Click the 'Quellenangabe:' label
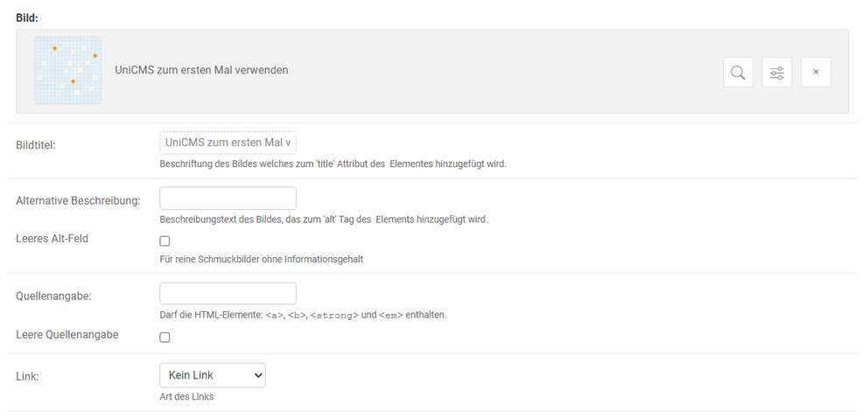868x418 pixels. click(53, 296)
